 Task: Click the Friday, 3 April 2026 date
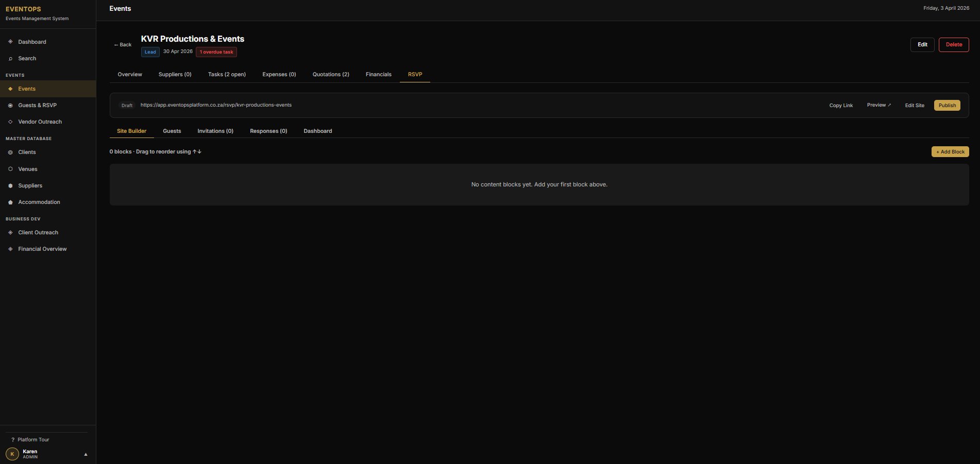pyautogui.click(x=946, y=8)
